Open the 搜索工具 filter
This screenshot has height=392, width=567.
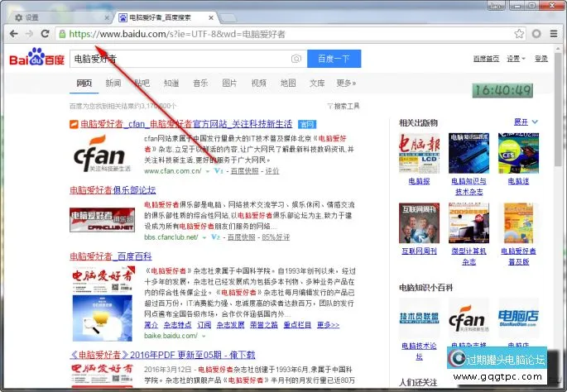(x=344, y=106)
